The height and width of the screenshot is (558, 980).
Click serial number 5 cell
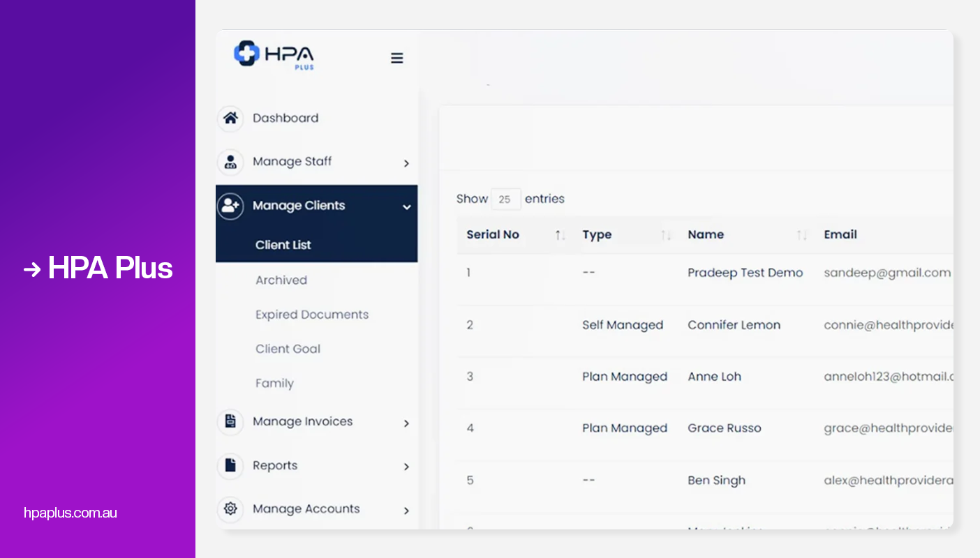(x=470, y=481)
